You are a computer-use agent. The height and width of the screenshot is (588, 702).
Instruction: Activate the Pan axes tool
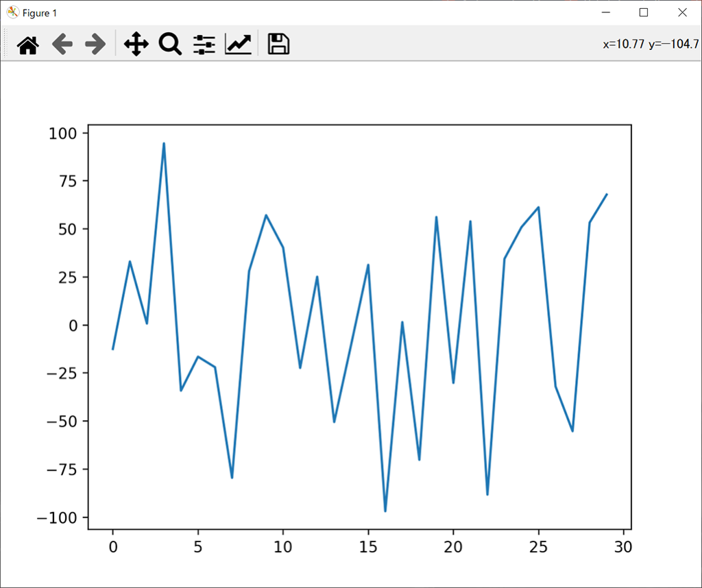(136, 45)
